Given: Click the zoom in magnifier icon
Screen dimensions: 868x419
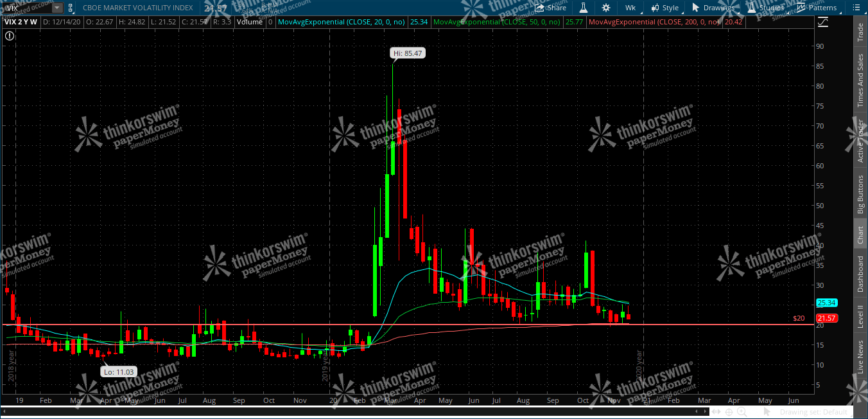Looking at the screenshot, I should tap(742, 412).
